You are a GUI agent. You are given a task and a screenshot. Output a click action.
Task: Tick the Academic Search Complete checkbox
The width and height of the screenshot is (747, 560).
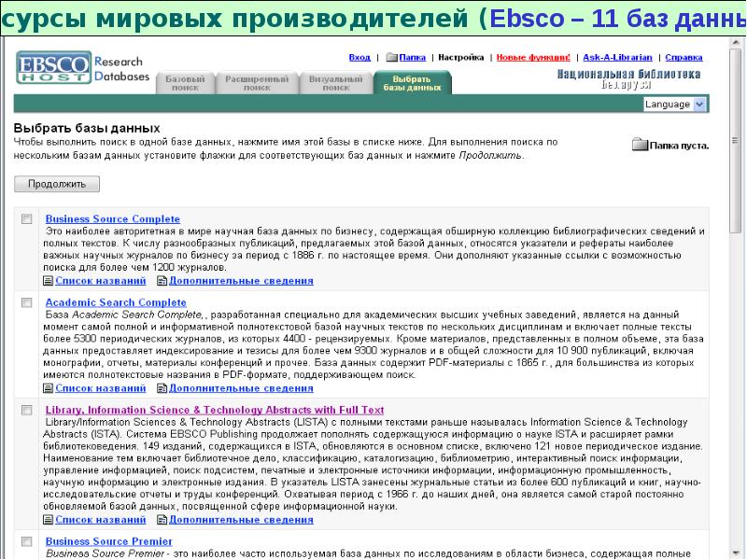pyautogui.click(x=26, y=303)
